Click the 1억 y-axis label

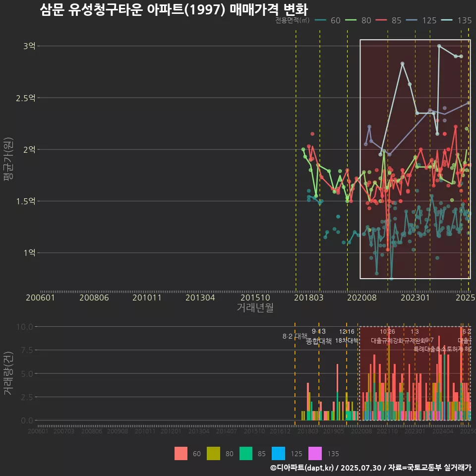[x=29, y=252]
